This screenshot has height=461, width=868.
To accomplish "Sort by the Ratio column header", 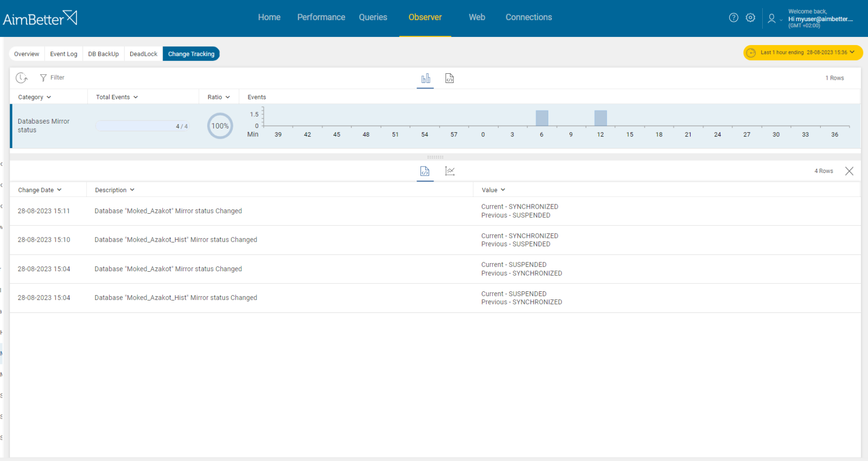I will 219,98.
